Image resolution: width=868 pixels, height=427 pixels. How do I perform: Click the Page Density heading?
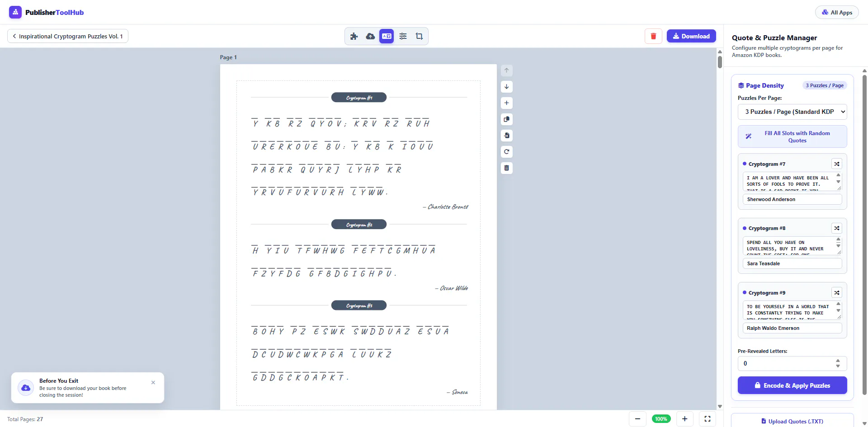761,85
